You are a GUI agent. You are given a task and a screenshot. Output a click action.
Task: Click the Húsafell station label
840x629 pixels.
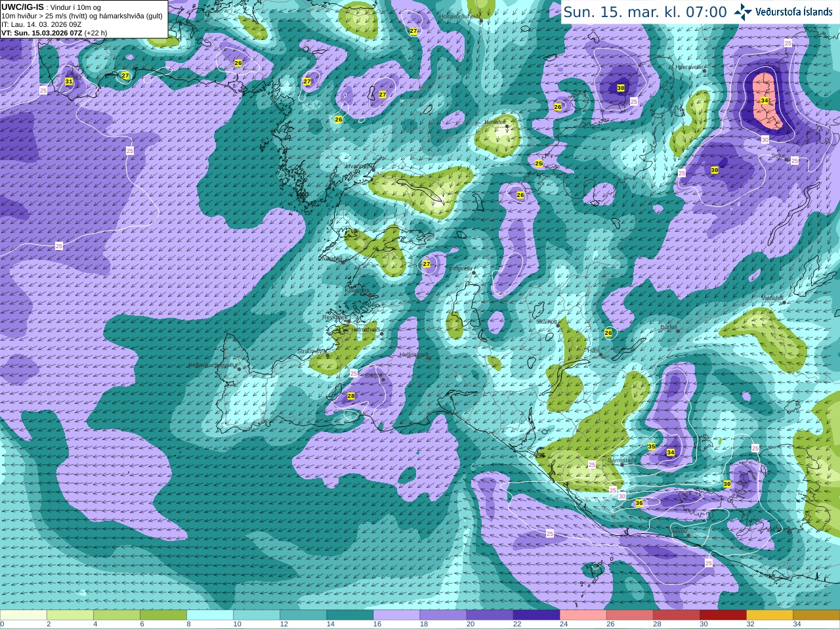(x=495, y=122)
